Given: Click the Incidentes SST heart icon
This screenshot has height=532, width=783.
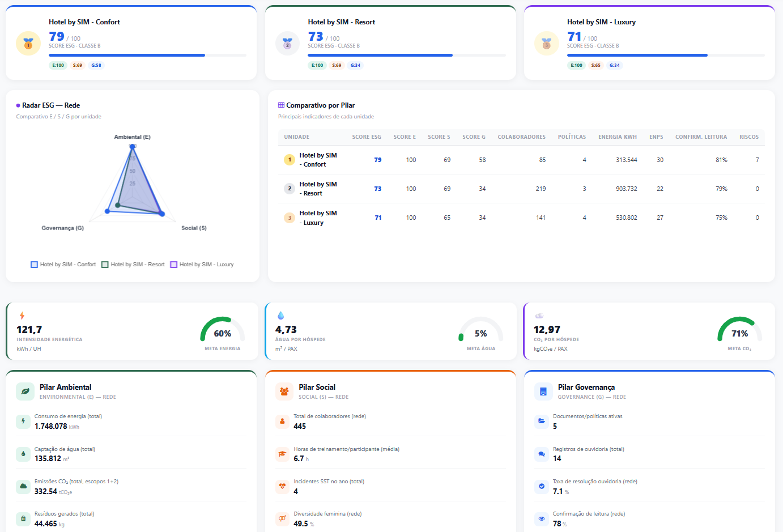Looking at the screenshot, I should coord(282,487).
